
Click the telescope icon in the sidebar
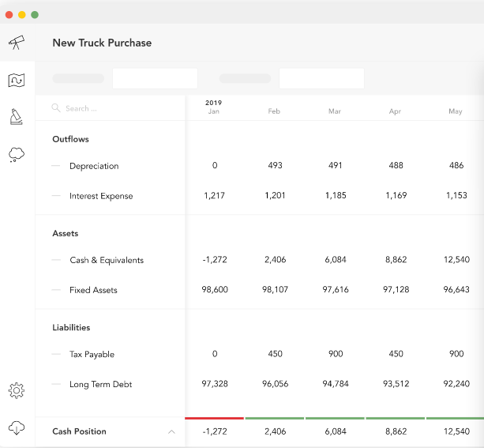pos(17,43)
